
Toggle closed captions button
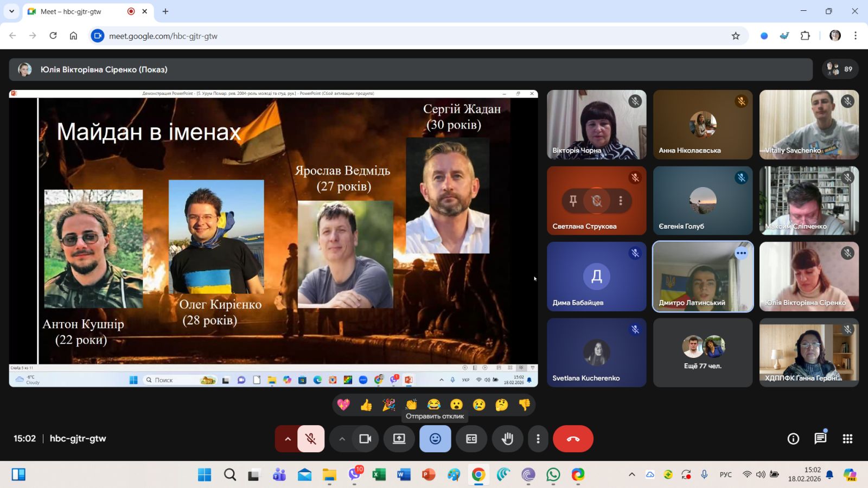tap(471, 439)
